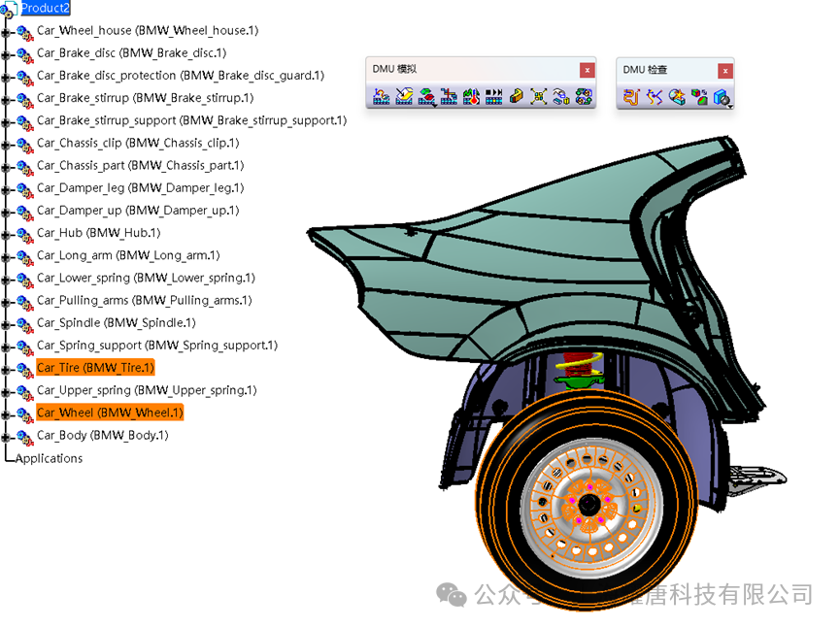Click the Edit Sequence icon
Image resolution: width=840 pixels, height=628 pixels.
[449, 97]
